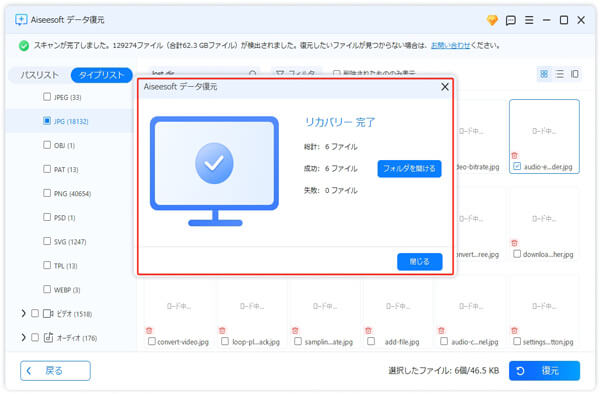Select the SVG (1247) type row

pos(71,241)
